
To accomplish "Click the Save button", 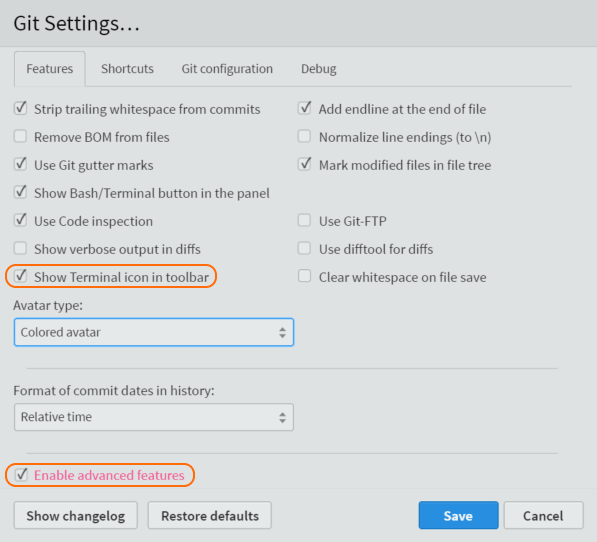I will 458,515.
